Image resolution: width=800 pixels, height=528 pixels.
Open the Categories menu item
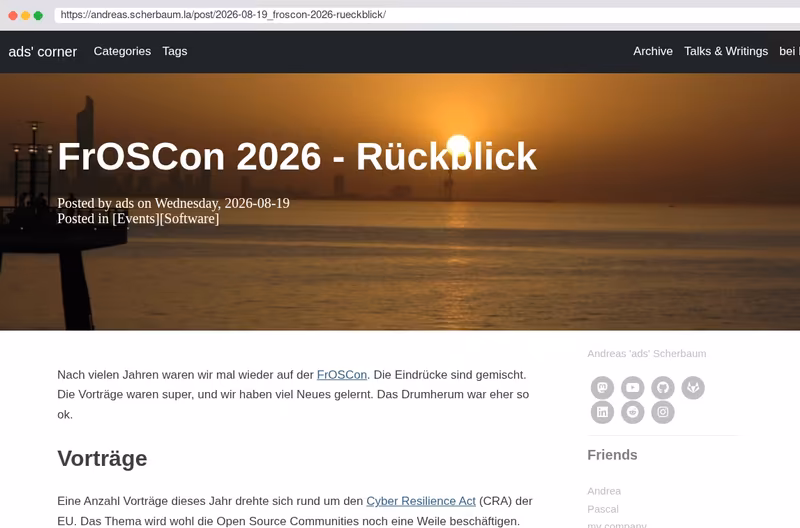pos(122,51)
